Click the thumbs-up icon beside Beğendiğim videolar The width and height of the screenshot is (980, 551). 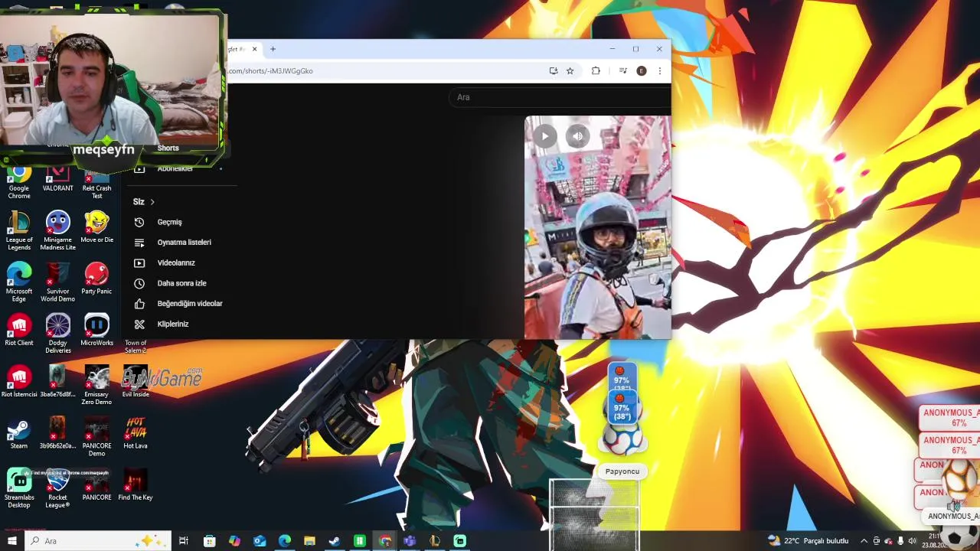(x=139, y=304)
